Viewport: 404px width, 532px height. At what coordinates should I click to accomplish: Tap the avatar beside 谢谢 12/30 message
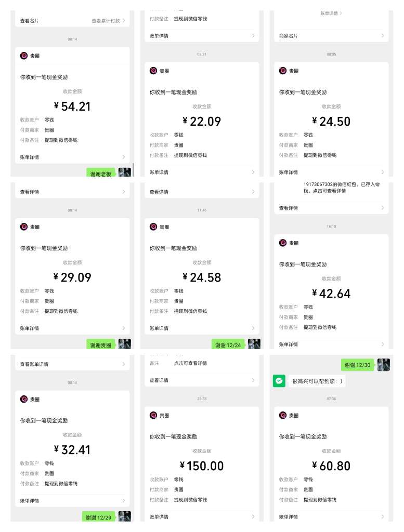pyautogui.click(x=384, y=365)
